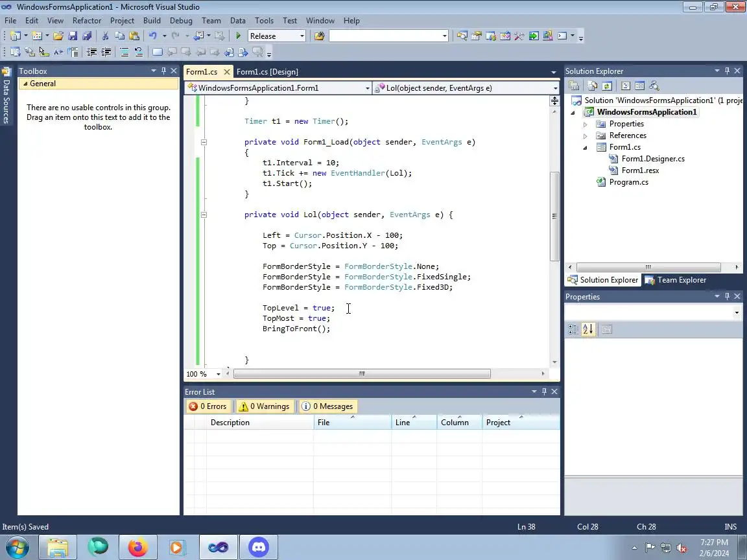Start debugging with the green play icon
The image size is (747, 560).
(x=238, y=36)
